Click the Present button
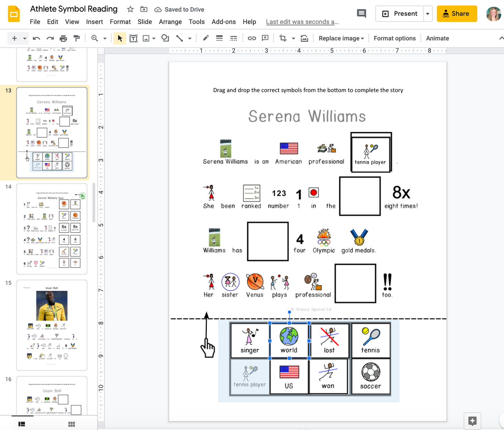 400,14
